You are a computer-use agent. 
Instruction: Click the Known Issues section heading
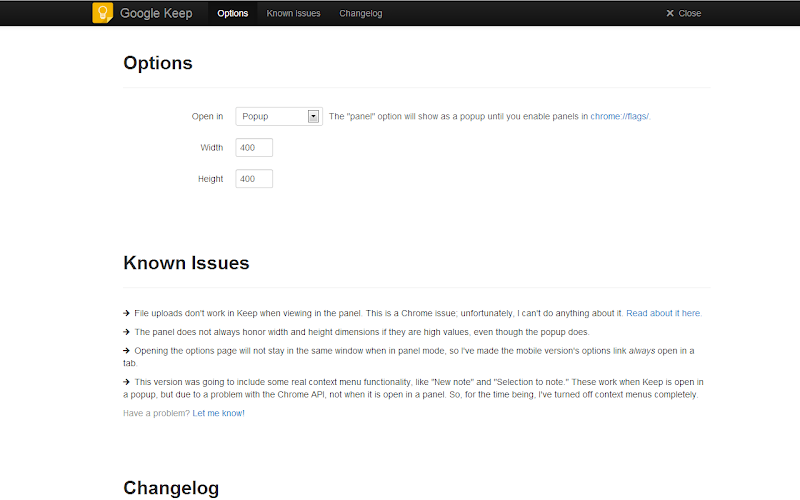186,263
